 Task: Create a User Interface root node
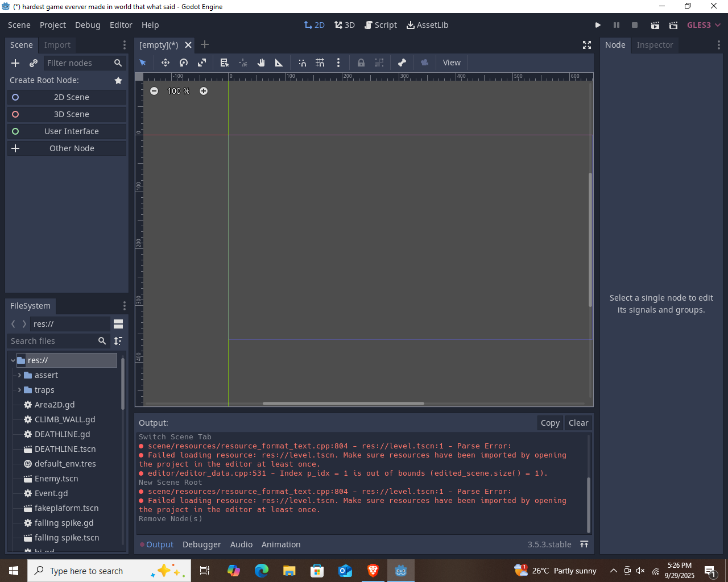point(67,131)
